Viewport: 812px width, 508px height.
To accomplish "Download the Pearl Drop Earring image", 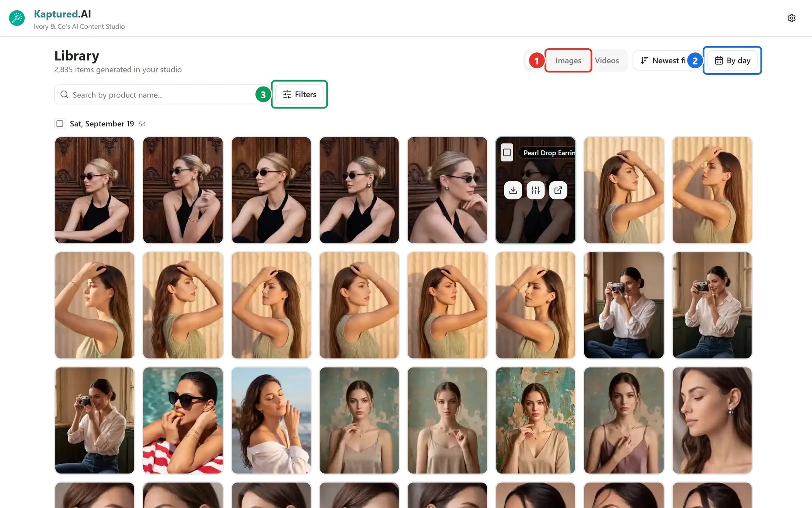I will (513, 190).
